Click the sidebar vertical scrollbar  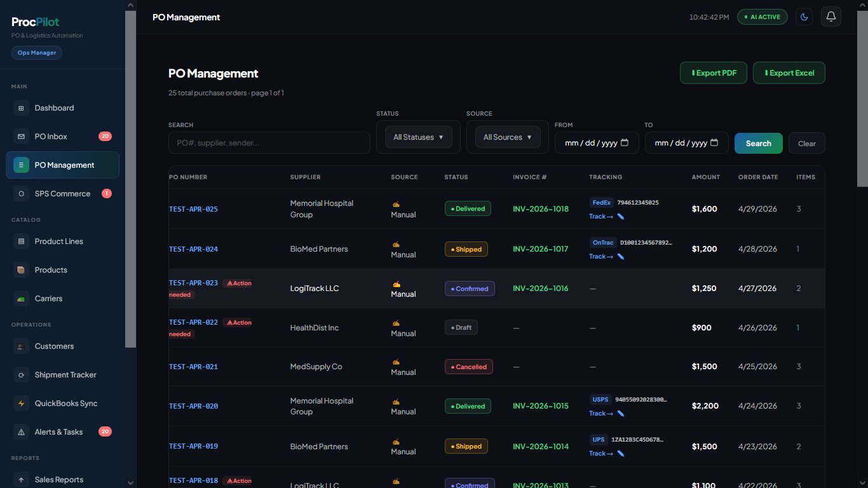point(130,179)
